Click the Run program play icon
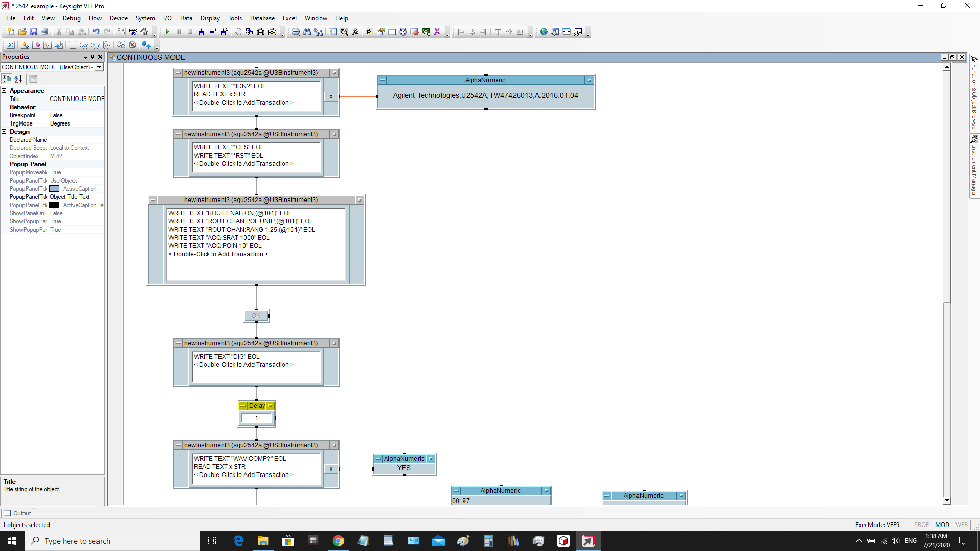This screenshot has width=980, height=551. [167, 32]
